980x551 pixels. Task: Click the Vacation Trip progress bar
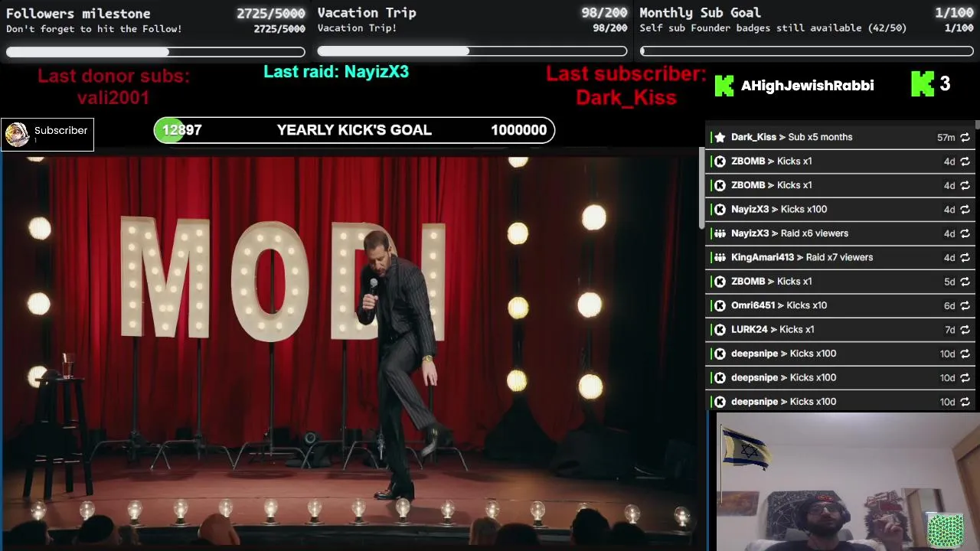pyautogui.click(x=472, y=51)
